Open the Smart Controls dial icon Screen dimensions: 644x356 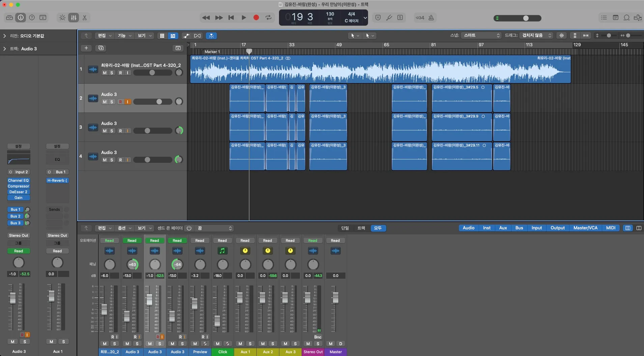click(62, 18)
